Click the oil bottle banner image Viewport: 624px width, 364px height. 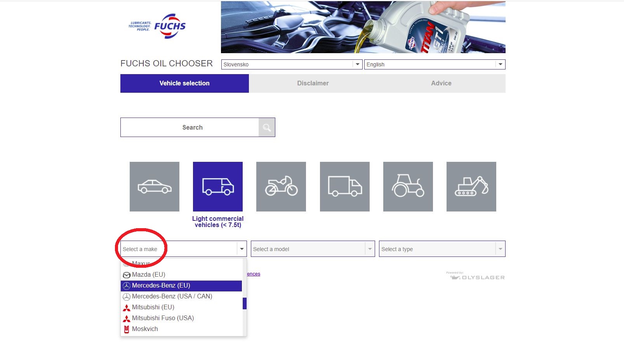point(363,27)
